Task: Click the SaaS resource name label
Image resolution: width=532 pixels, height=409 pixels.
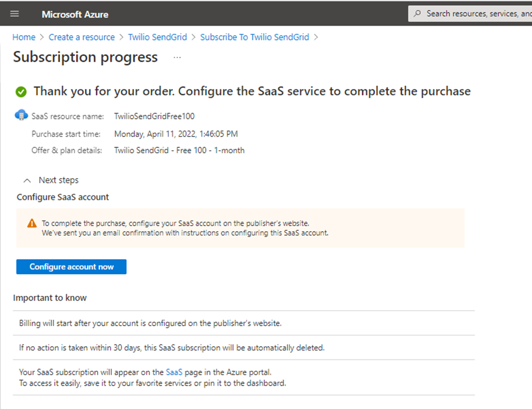Action: (x=67, y=116)
